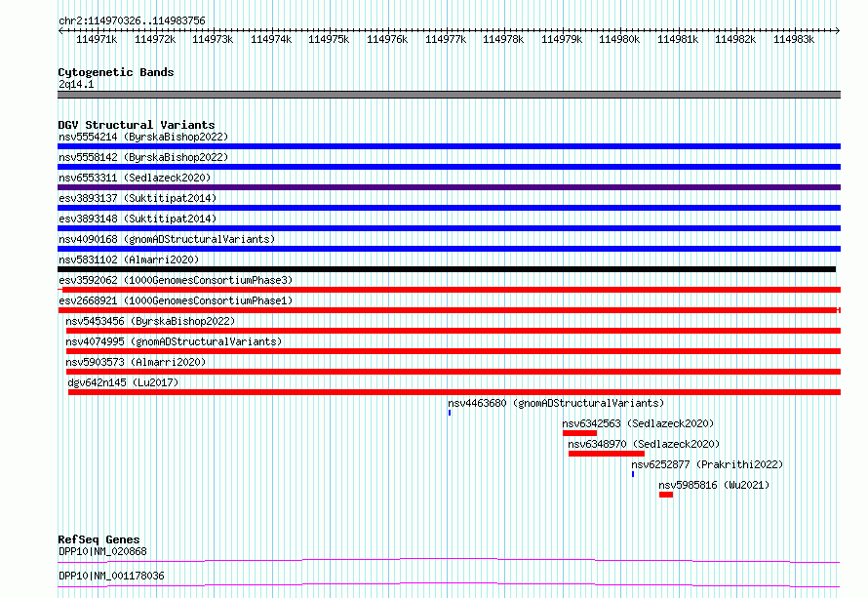The height and width of the screenshot is (598, 868).
Task: Click the small red bar under nsv5985816
Action: tap(666, 495)
